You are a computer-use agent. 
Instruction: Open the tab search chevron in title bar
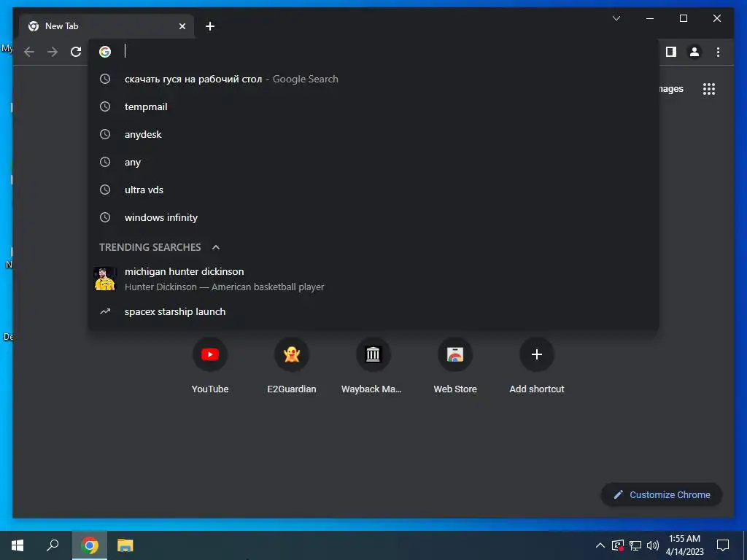pos(616,18)
